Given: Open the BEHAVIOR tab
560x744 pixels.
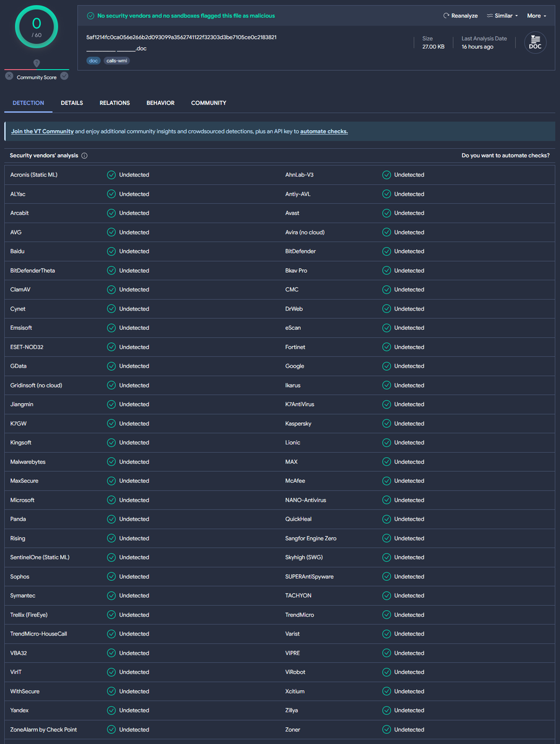Looking at the screenshot, I should pos(161,103).
